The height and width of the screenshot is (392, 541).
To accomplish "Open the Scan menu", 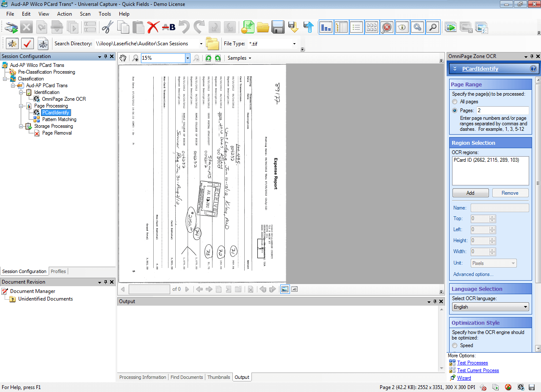I will coord(85,14).
